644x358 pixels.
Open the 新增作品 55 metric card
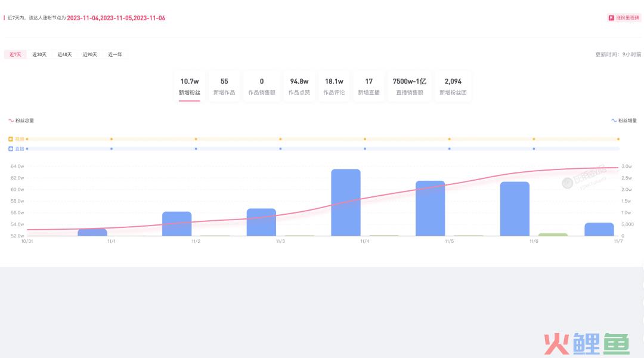click(224, 87)
